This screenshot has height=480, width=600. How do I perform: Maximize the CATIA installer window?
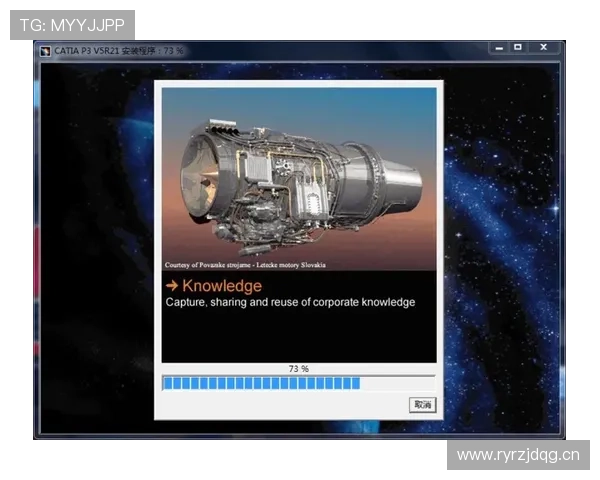point(518,47)
